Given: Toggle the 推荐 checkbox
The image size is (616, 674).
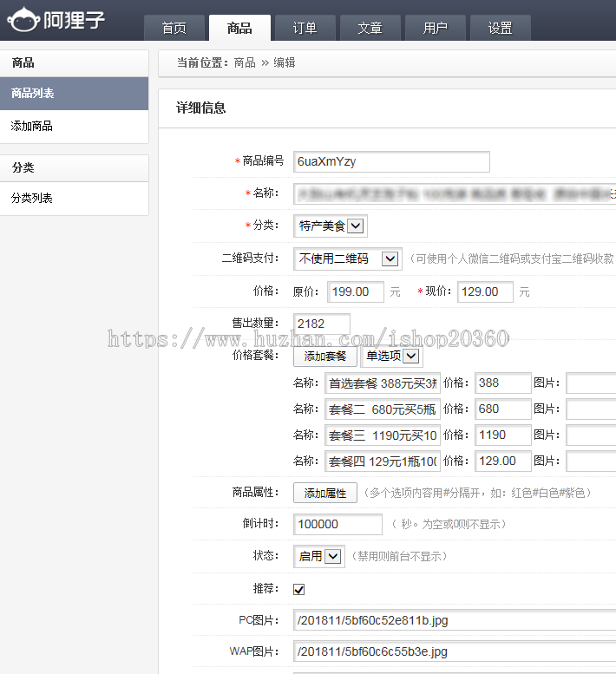Looking at the screenshot, I should [298, 589].
